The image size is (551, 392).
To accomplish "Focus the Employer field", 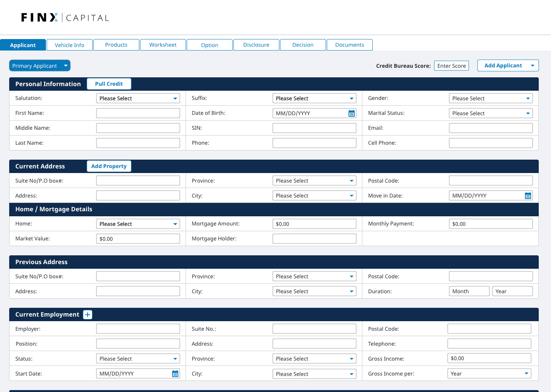I will tap(138, 328).
